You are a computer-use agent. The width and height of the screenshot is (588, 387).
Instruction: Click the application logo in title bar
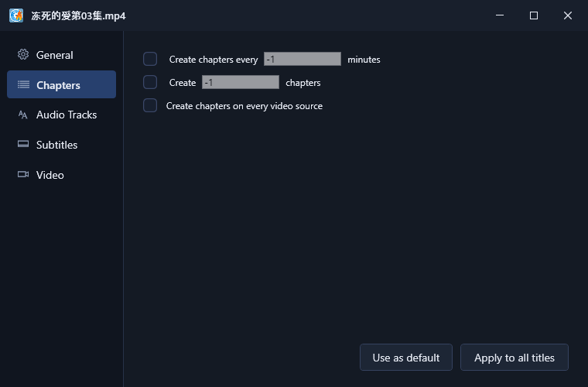(x=16, y=15)
